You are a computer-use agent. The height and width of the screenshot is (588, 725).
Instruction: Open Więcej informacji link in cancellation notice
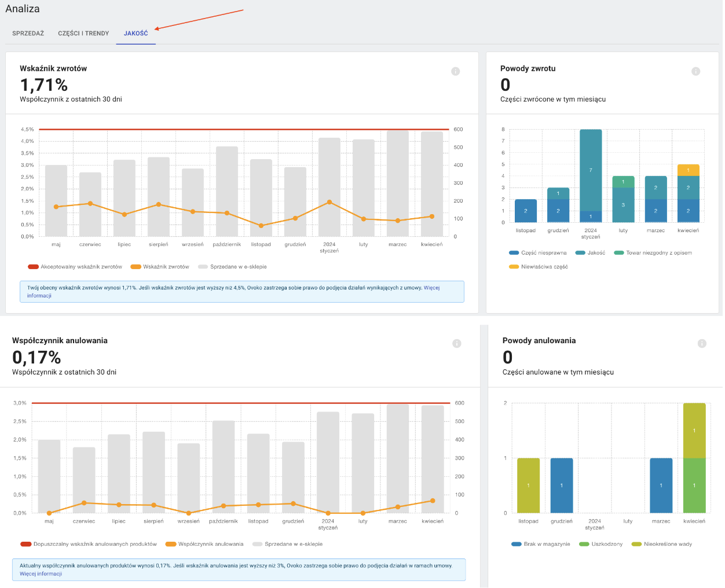tap(41, 574)
